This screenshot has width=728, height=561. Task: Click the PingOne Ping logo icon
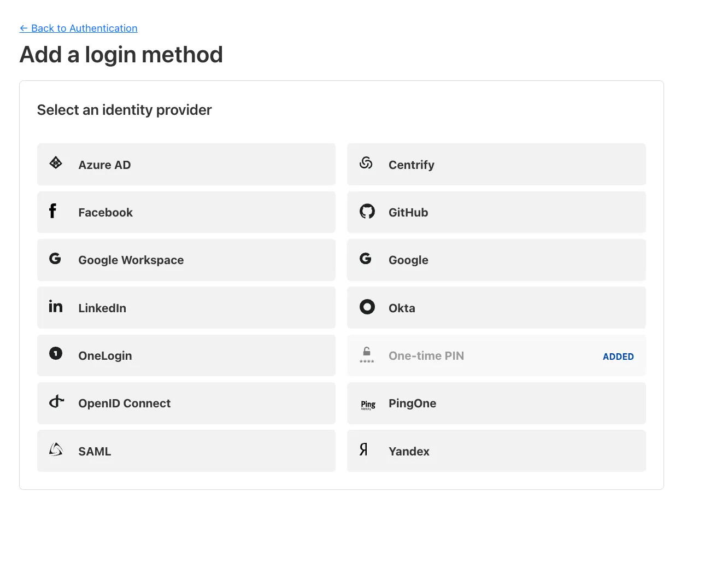click(368, 405)
